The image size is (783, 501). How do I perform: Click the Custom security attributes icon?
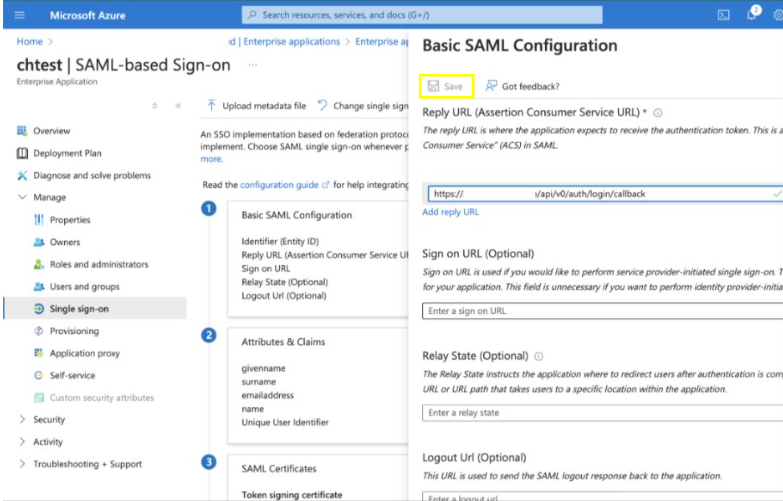pyautogui.click(x=38, y=398)
